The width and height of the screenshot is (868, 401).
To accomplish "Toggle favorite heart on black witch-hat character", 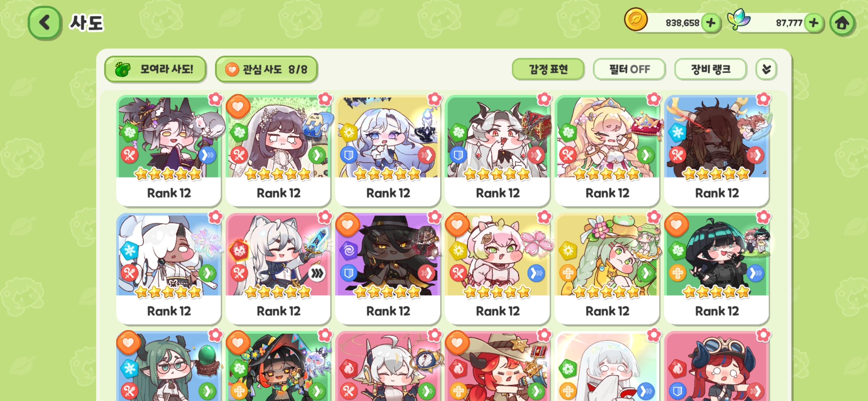I will point(347,225).
